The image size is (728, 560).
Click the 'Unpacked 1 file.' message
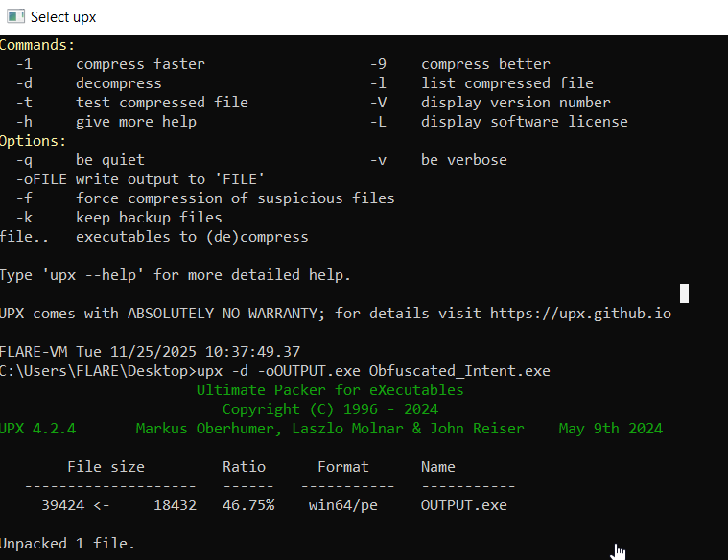(x=67, y=544)
